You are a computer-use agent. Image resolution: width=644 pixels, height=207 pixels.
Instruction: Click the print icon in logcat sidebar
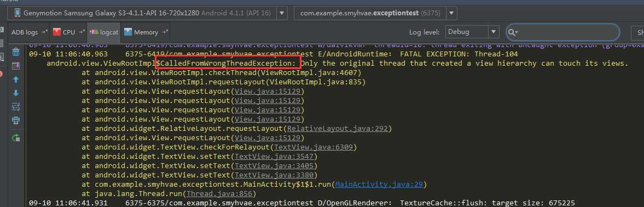coord(16,120)
